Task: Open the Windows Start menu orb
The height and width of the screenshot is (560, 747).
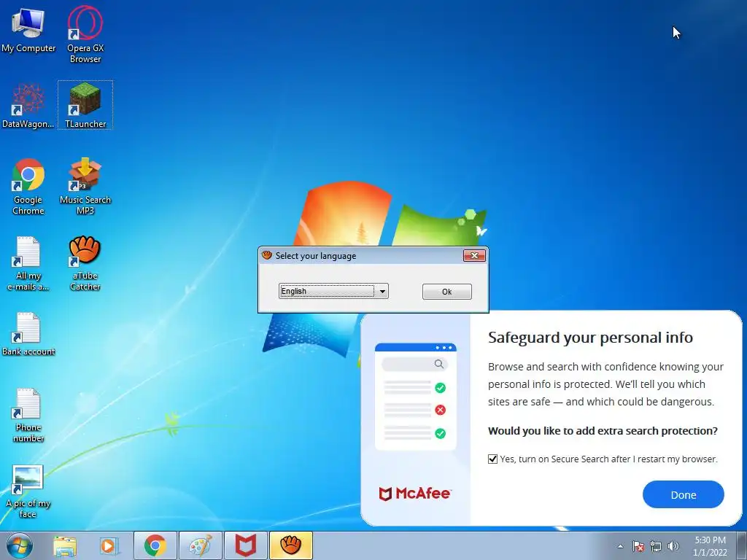Action: 19,545
